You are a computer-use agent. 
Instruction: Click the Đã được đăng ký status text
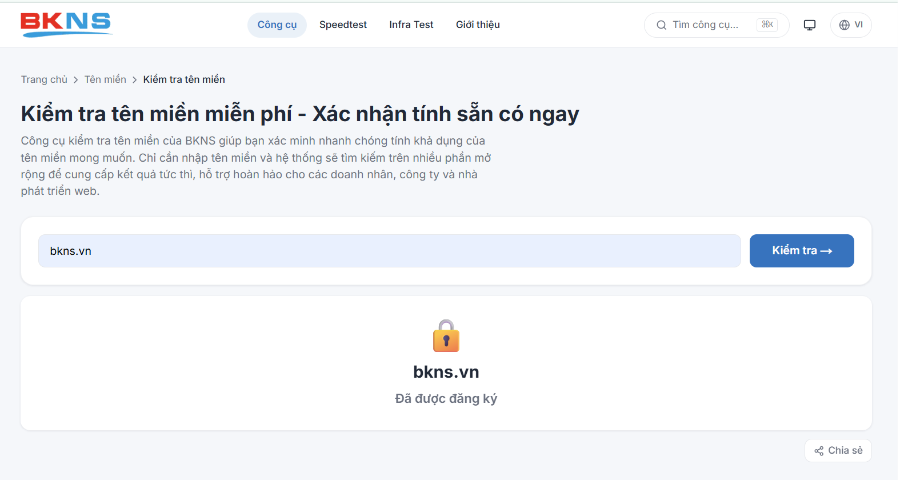[x=446, y=399]
